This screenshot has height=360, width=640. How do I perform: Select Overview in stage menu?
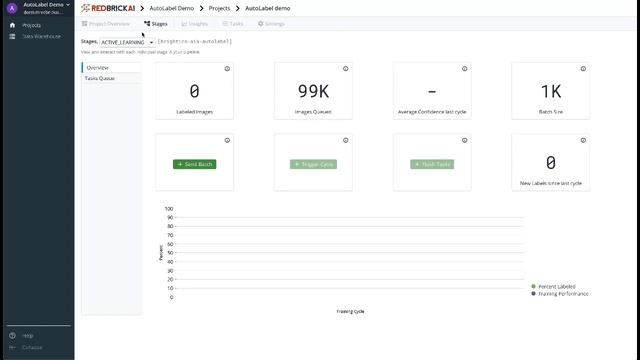coord(111,68)
